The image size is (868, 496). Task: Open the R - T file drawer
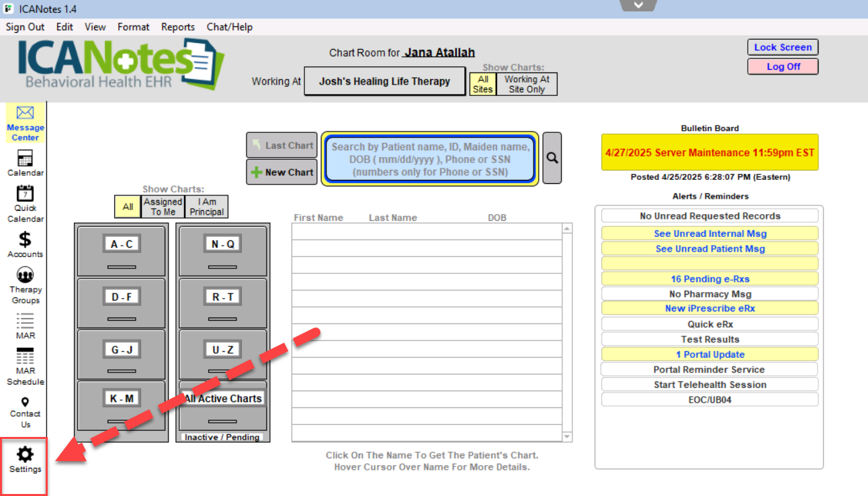(x=222, y=297)
